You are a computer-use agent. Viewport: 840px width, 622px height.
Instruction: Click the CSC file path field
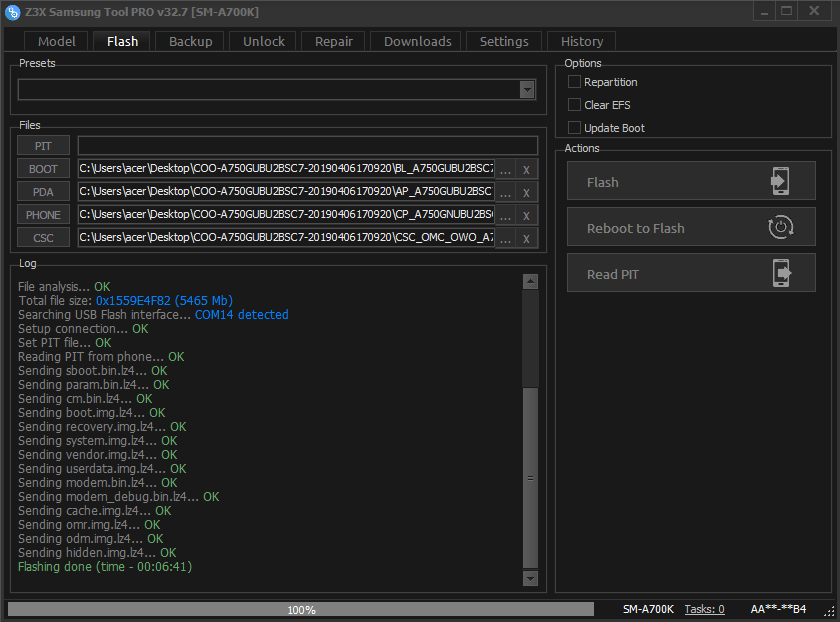tap(286, 238)
